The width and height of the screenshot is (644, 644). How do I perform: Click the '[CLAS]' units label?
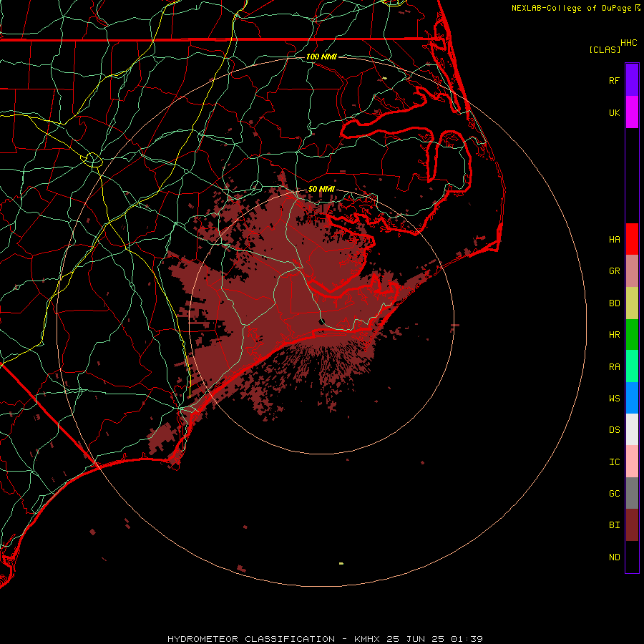click(x=605, y=49)
